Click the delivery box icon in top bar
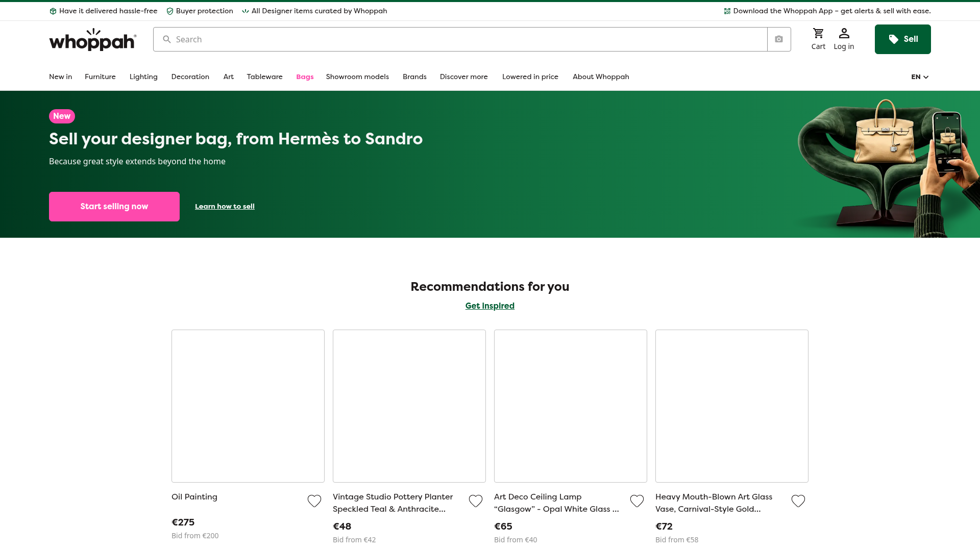The image size is (980, 551). 53,11
